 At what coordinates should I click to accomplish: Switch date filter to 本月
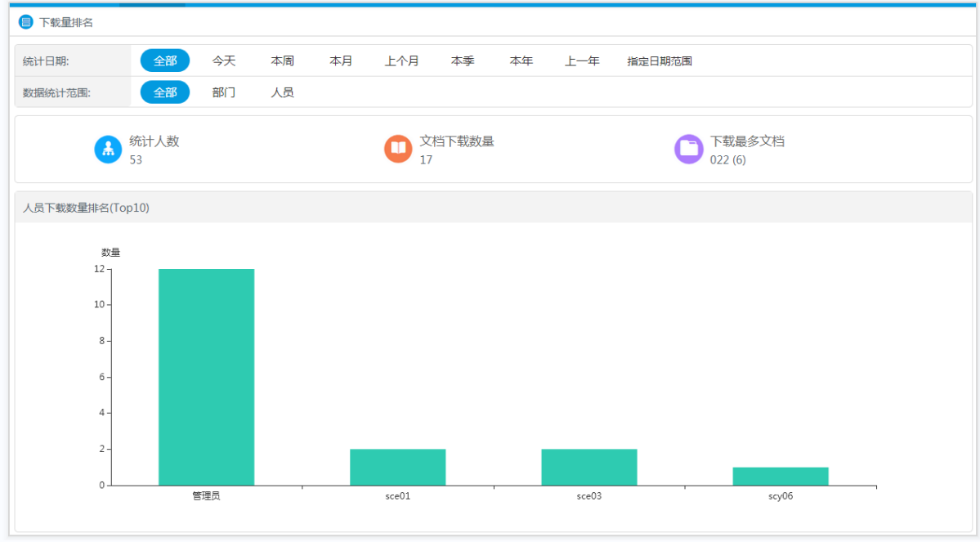341,61
